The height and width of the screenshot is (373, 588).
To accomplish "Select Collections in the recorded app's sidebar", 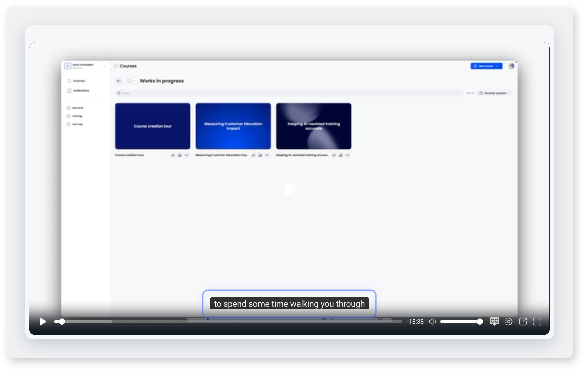I will click(x=78, y=91).
